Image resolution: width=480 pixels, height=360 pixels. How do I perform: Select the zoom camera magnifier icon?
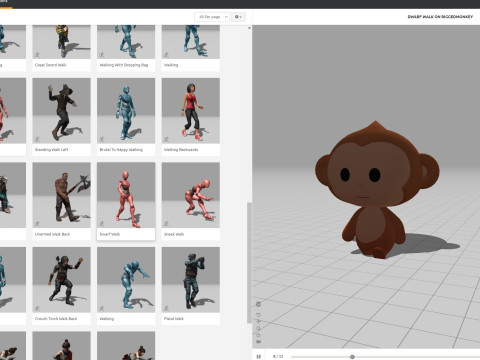pos(258,328)
